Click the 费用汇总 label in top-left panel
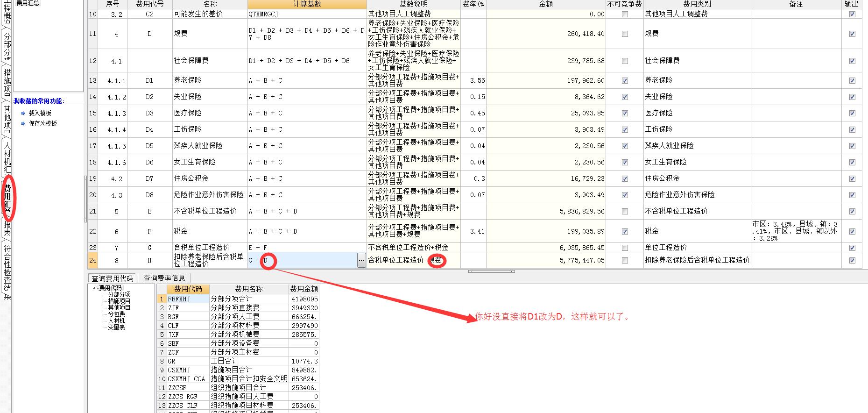The height and width of the screenshot is (413, 868). [28, 3]
